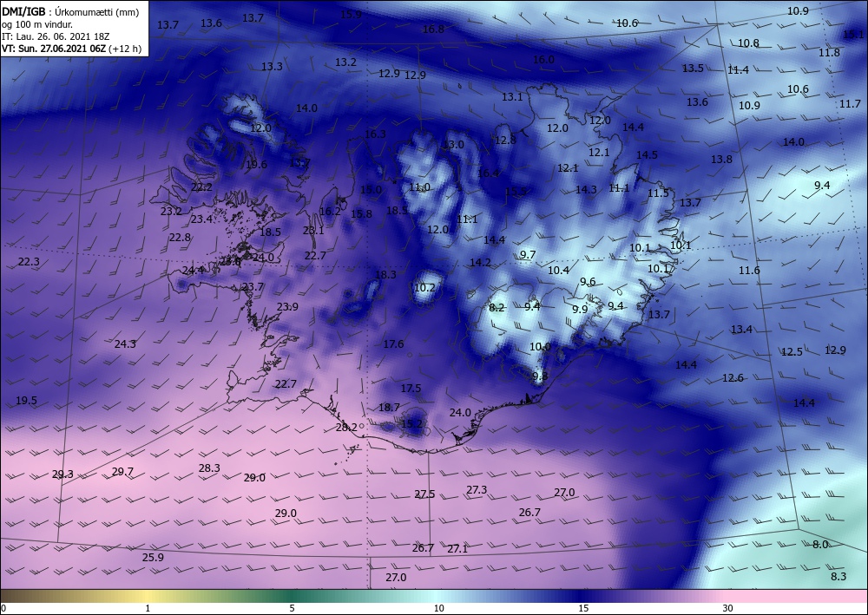The width and height of the screenshot is (868, 615).
Task: Click the 22.3 value on the left edge
Action: [29, 262]
